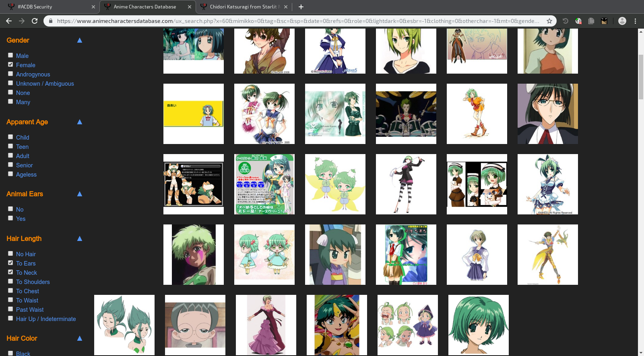
Task: Bookmark this page with the star icon
Action: [x=549, y=21]
